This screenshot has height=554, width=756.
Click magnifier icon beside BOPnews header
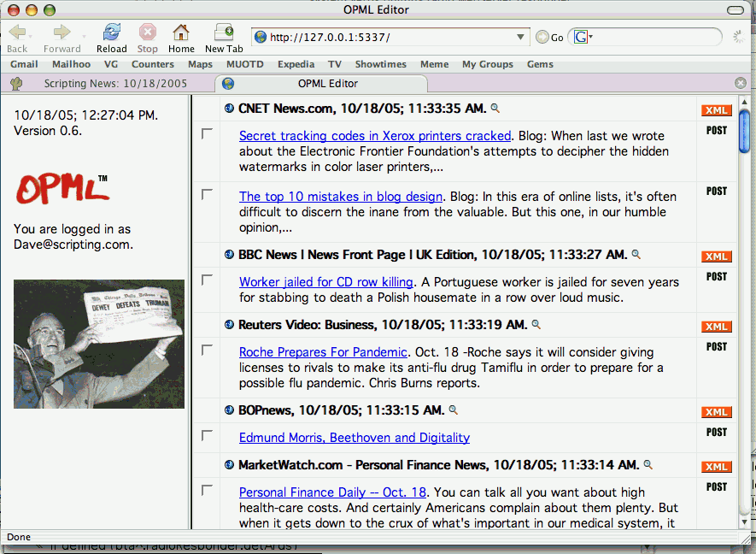(x=454, y=410)
